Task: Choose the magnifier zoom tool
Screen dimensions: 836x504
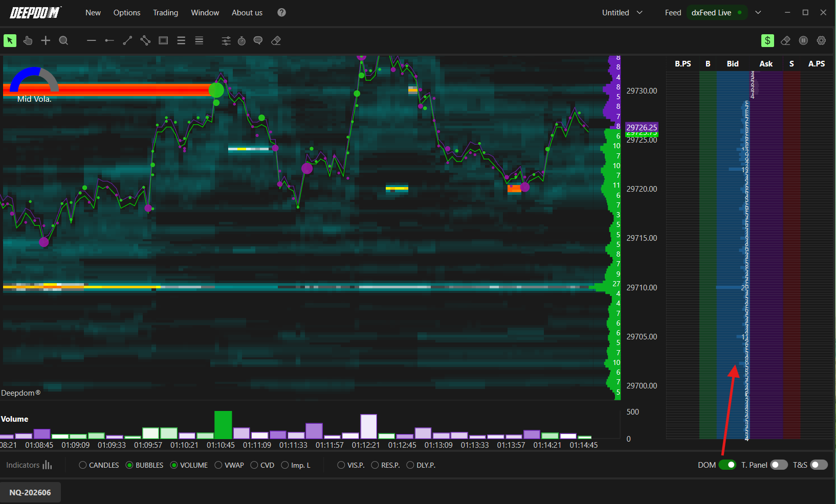Action: [x=63, y=40]
